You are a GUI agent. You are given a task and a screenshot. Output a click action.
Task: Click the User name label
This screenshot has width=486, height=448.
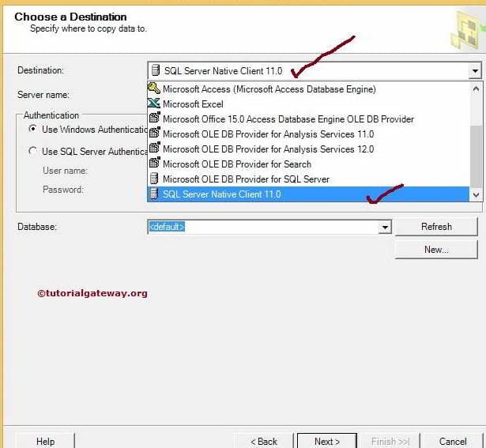(x=66, y=171)
